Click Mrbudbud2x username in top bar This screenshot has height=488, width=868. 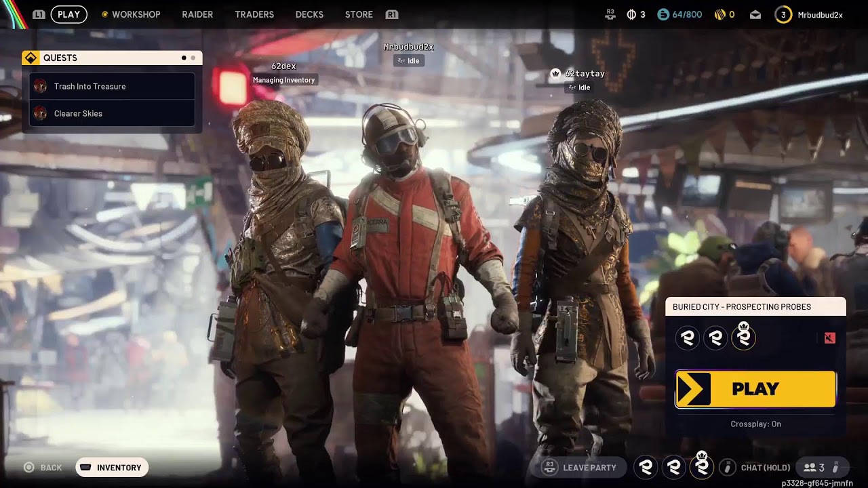(820, 15)
